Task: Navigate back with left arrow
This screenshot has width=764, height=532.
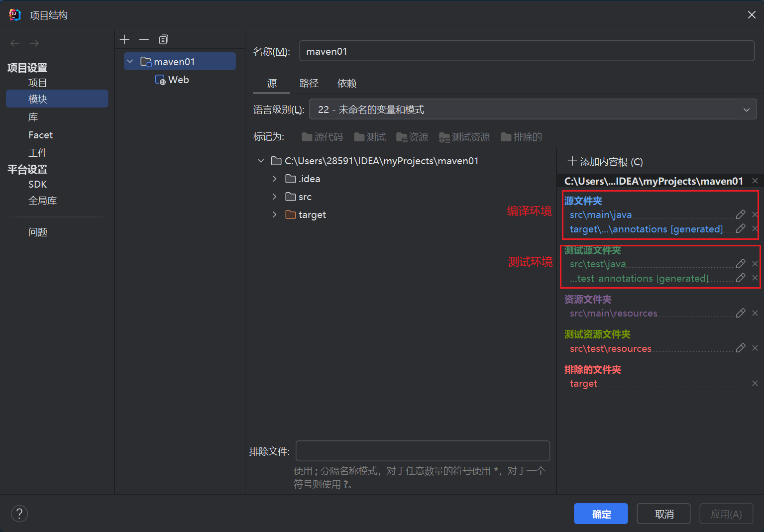Action: click(x=15, y=43)
